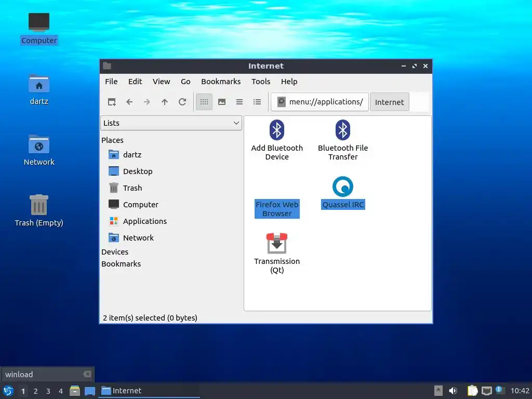Screen dimensions: 532x399
Task: Switch to compact list view
Action: (240, 102)
